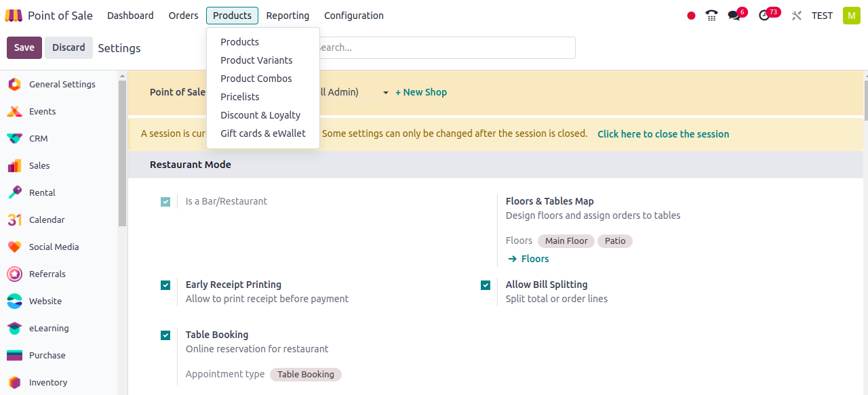Open the CRM settings section
Image resolution: width=868 pixels, height=395 pixels.
59,139
